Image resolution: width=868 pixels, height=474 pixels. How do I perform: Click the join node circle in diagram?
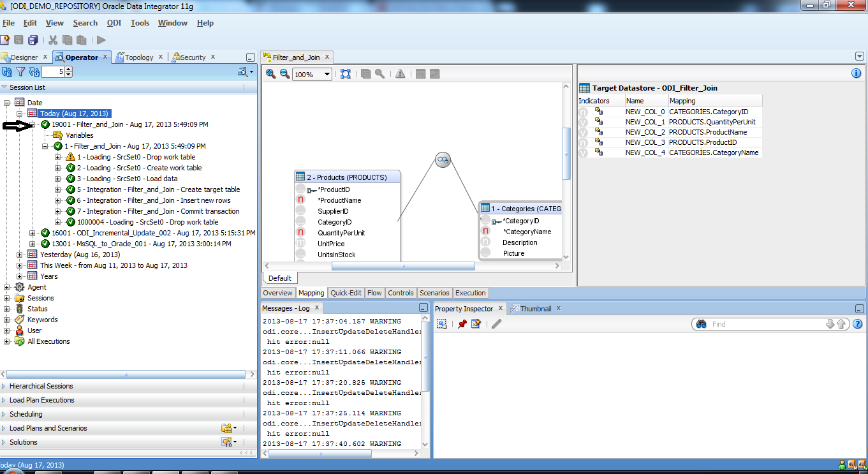click(443, 160)
